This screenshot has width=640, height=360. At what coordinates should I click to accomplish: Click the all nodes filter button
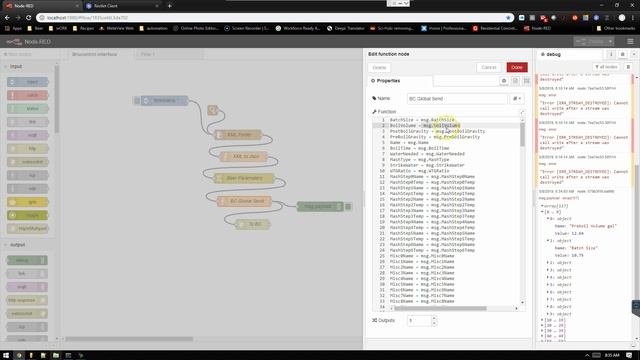(x=606, y=67)
